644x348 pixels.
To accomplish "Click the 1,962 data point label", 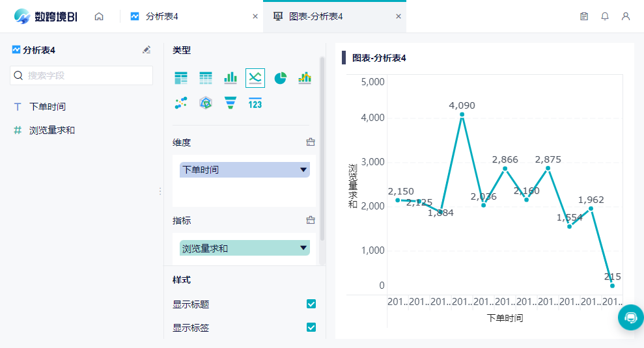I will tap(591, 200).
